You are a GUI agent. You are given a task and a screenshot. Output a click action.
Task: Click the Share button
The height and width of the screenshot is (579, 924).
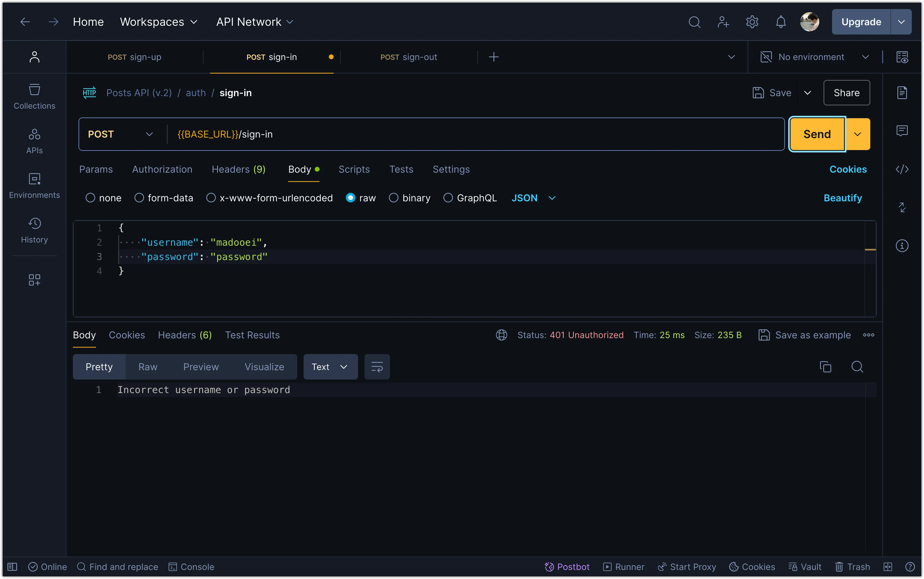click(x=846, y=93)
